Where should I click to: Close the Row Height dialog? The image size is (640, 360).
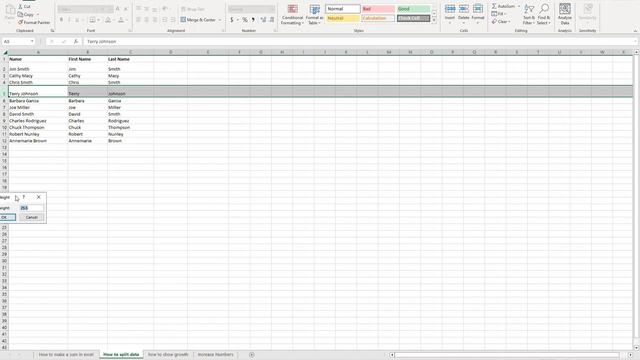click(x=39, y=197)
